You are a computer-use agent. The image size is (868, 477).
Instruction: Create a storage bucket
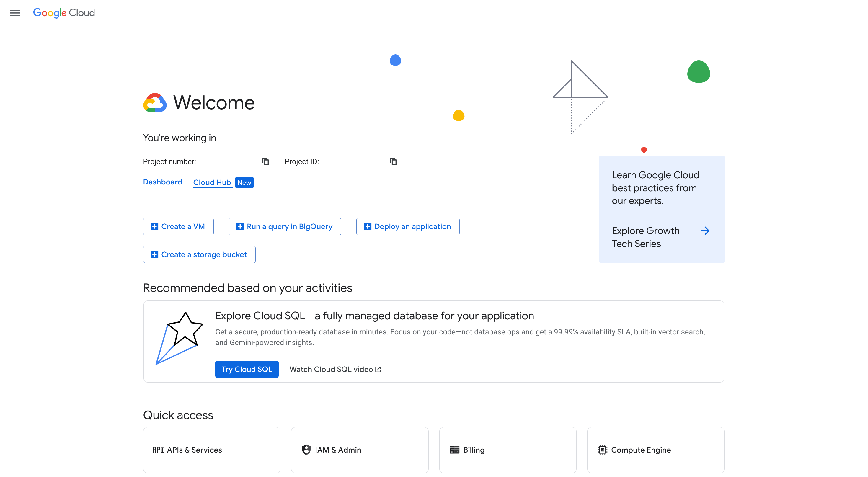click(199, 254)
